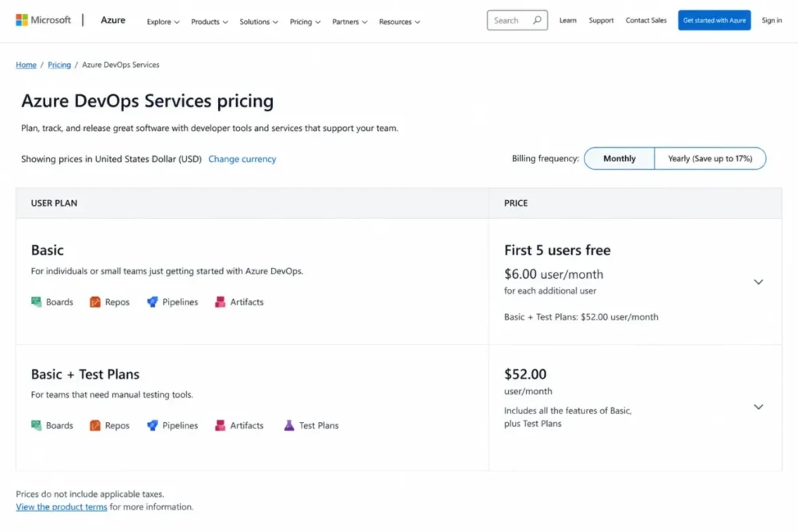This screenshot has height=532, width=798.
Task: Click 'for each additional user' text
Action: coord(550,291)
